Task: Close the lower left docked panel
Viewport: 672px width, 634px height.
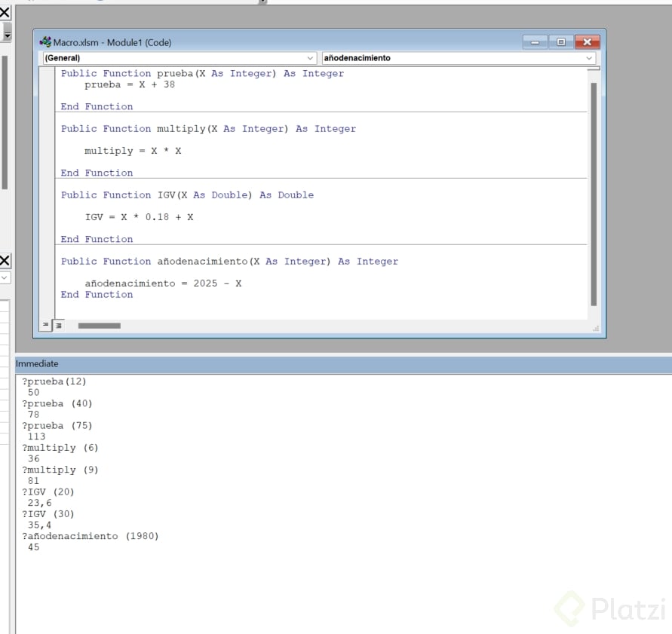Action: point(5,260)
